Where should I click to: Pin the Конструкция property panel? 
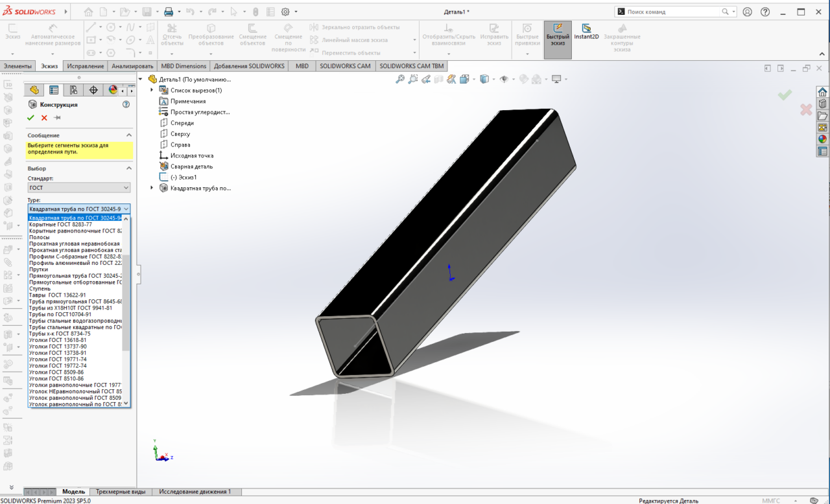(57, 117)
